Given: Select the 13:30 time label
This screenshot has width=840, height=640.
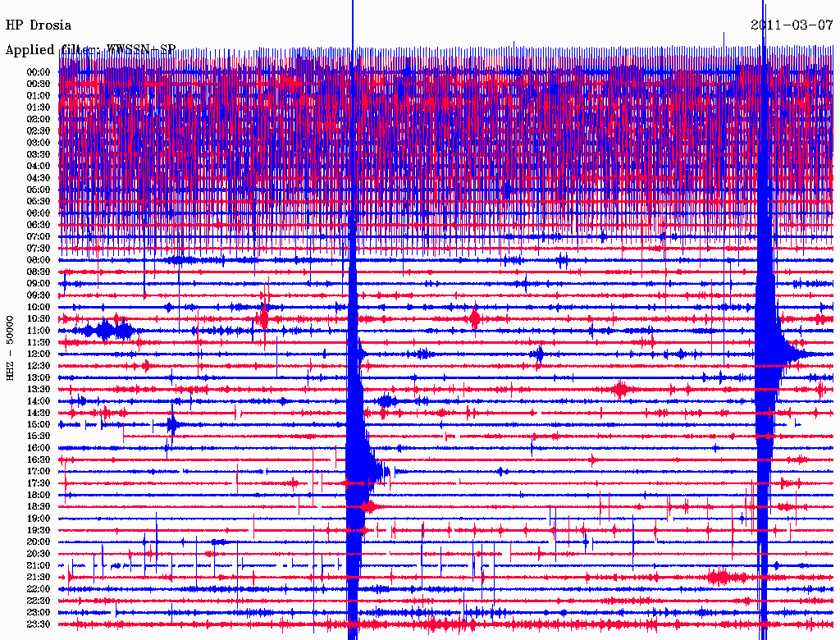Looking at the screenshot, I should [x=39, y=389].
